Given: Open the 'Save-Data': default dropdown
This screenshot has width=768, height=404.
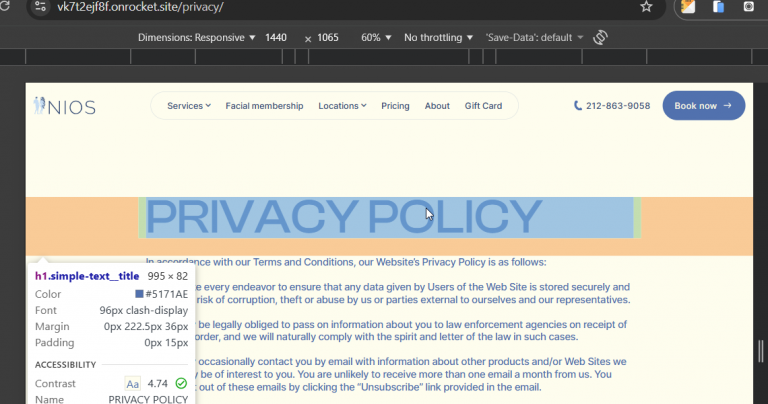Looking at the screenshot, I should [x=534, y=38].
